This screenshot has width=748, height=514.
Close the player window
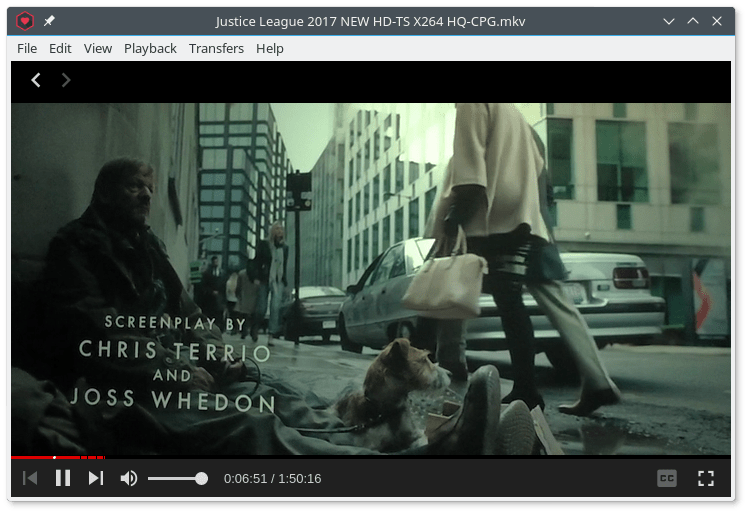[717, 21]
